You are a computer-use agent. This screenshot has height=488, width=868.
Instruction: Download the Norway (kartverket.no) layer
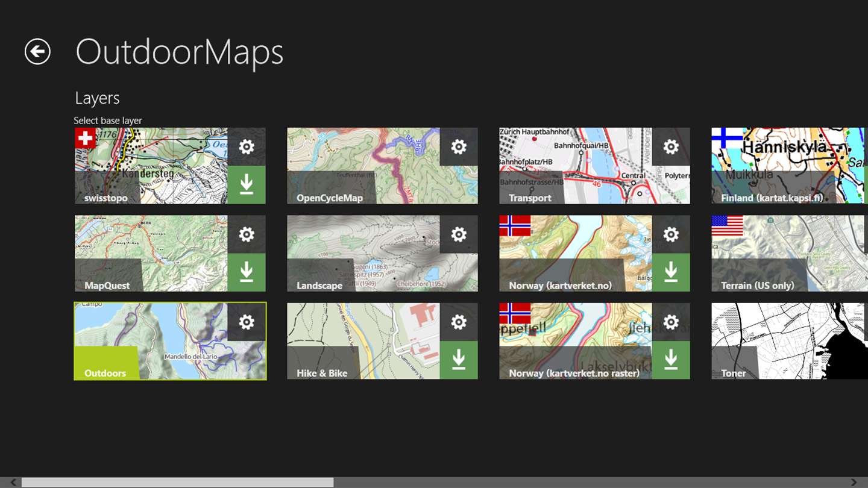point(671,272)
